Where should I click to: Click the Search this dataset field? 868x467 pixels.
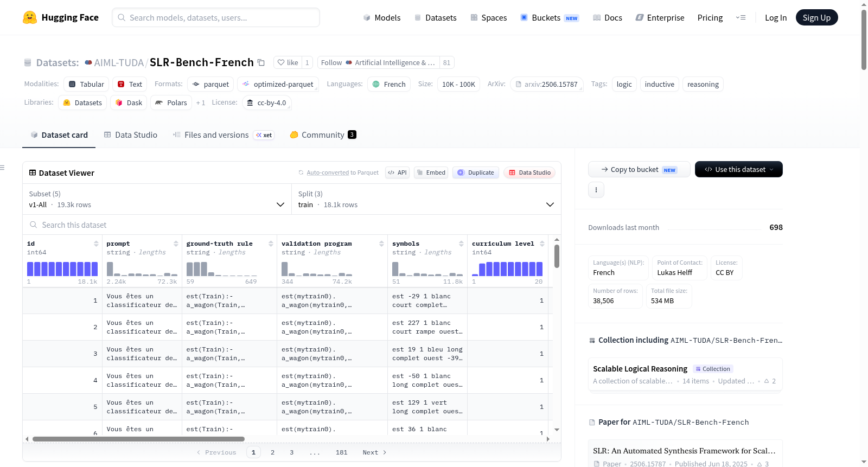pos(292,225)
